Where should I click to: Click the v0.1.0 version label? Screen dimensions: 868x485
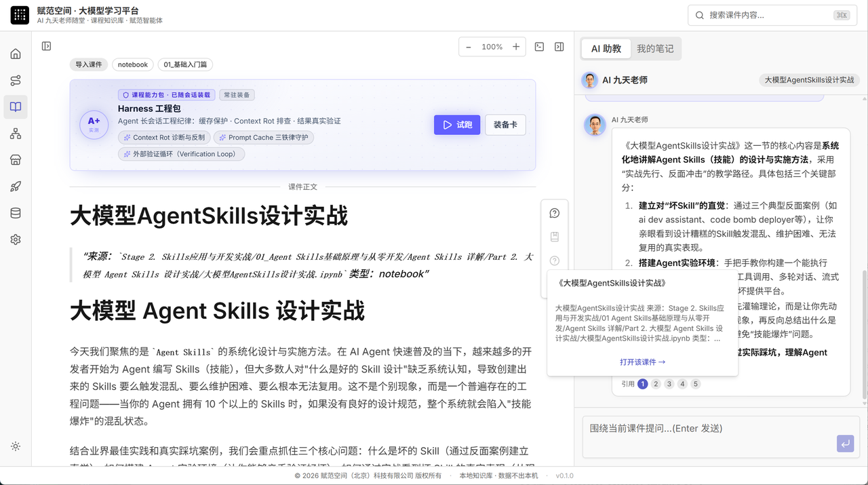coord(564,476)
